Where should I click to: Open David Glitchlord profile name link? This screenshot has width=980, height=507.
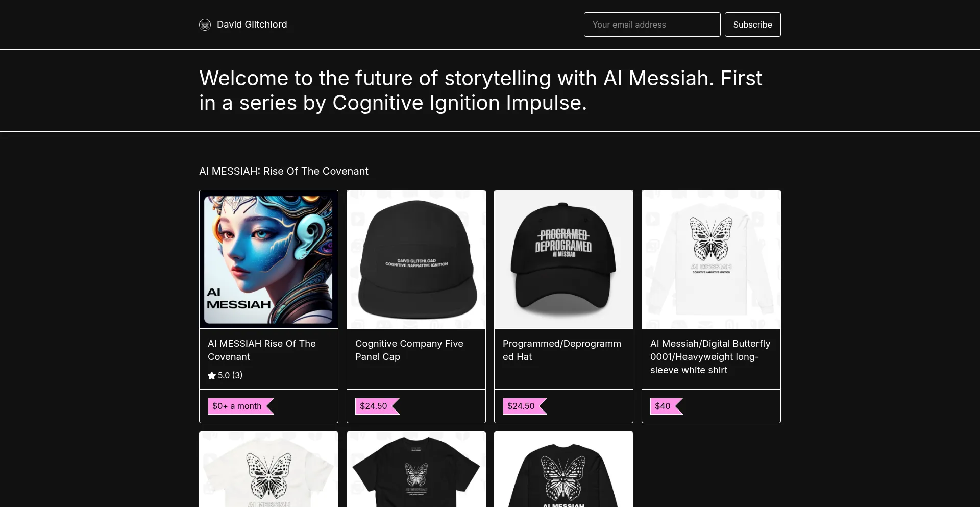click(252, 25)
